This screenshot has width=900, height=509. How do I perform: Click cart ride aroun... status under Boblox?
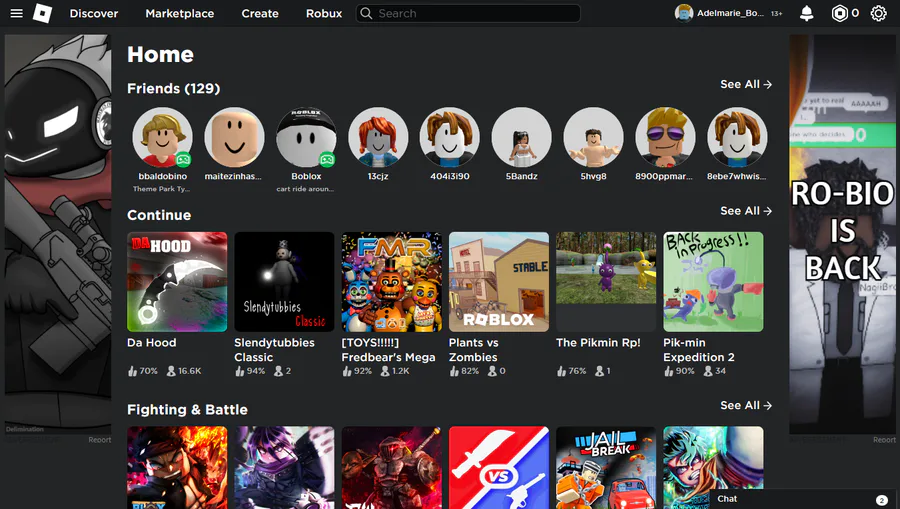[x=305, y=189]
